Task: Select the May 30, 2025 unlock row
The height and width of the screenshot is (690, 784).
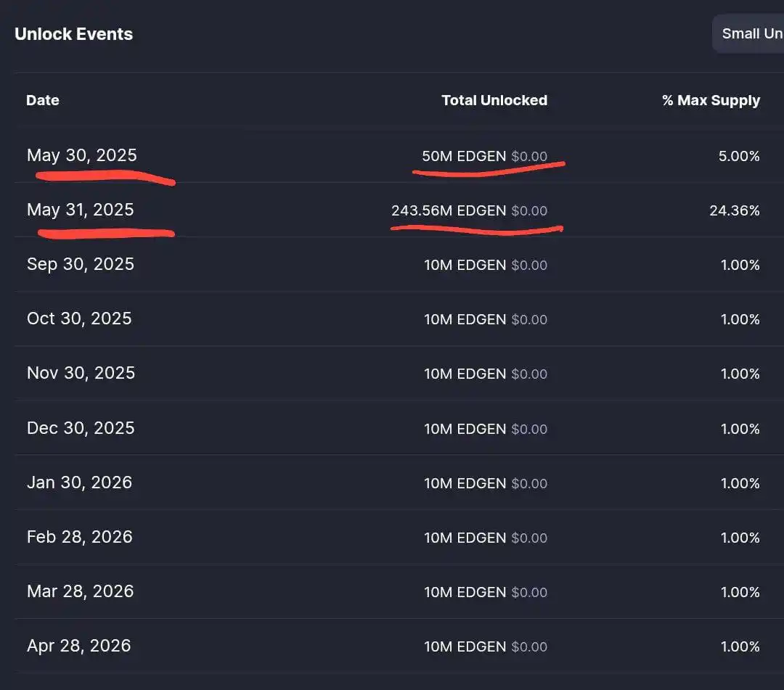Action: pos(81,155)
